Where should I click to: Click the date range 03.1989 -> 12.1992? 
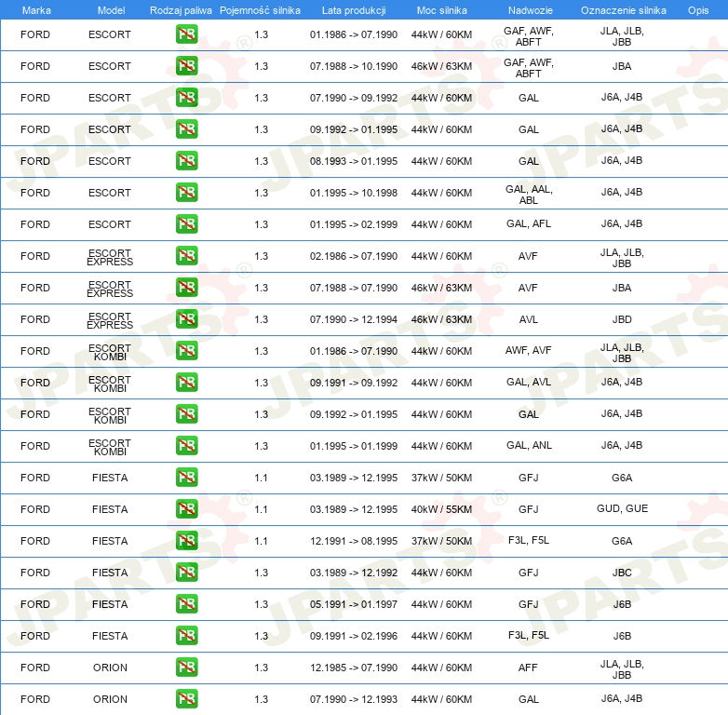354,573
